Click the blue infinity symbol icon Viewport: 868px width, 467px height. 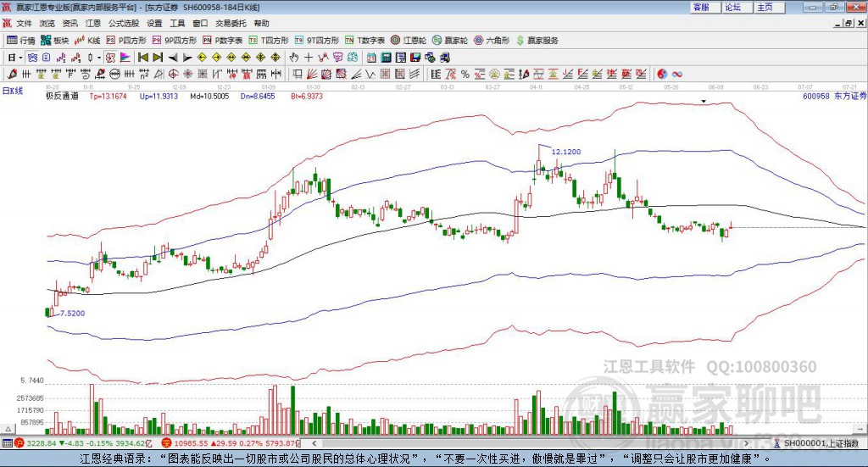[x=677, y=74]
